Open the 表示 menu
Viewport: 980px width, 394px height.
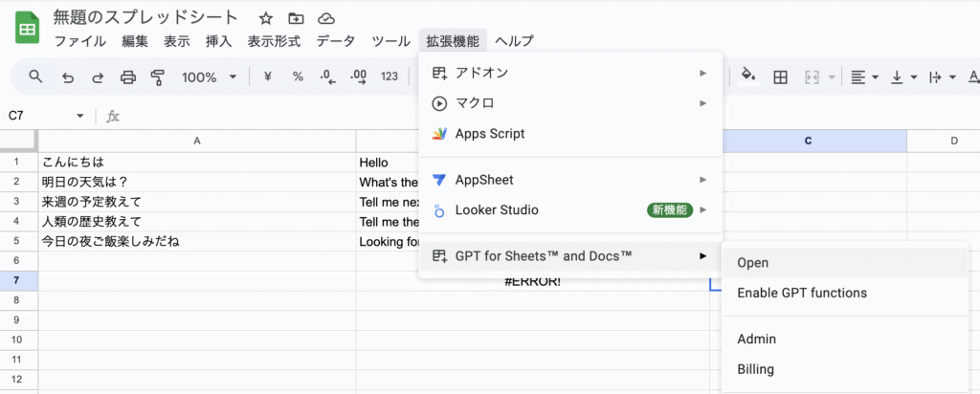tap(177, 41)
